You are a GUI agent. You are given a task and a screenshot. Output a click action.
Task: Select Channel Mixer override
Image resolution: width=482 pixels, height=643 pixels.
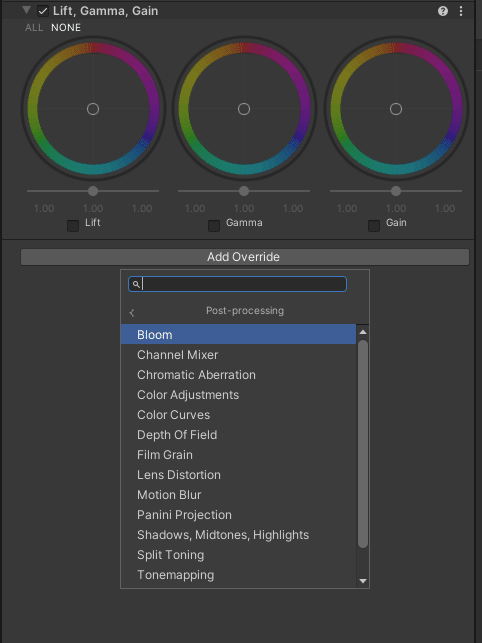pyautogui.click(x=238, y=355)
